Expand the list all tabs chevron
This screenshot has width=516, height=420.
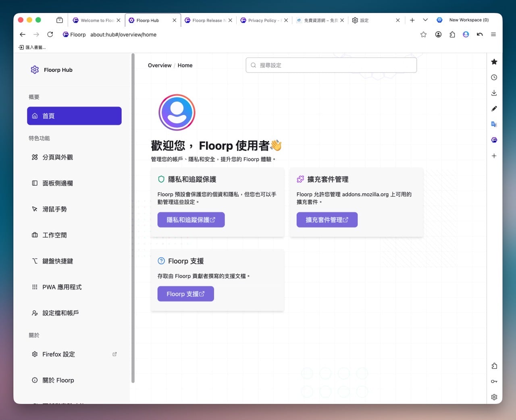425,20
